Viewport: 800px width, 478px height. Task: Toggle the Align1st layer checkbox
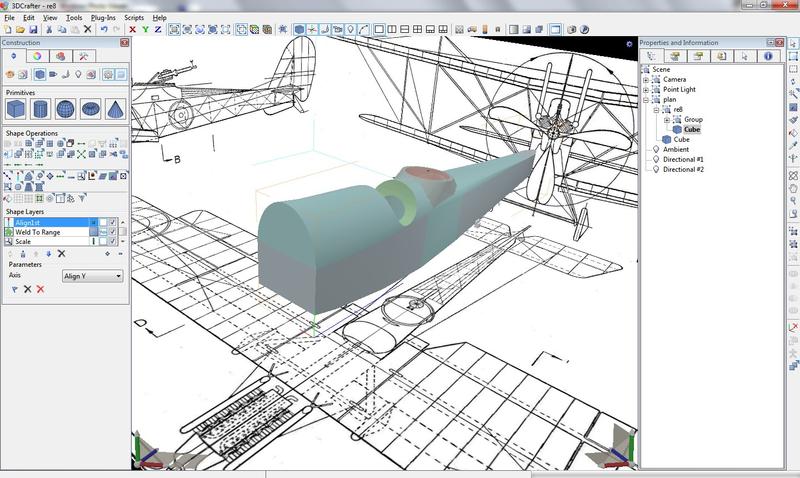coord(113,222)
